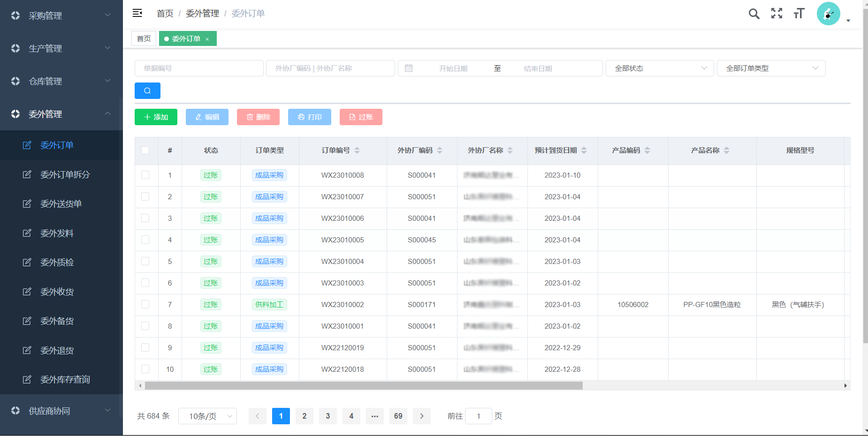
Task: Sort by 订单编号 column arrows
Action: (357, 150)
